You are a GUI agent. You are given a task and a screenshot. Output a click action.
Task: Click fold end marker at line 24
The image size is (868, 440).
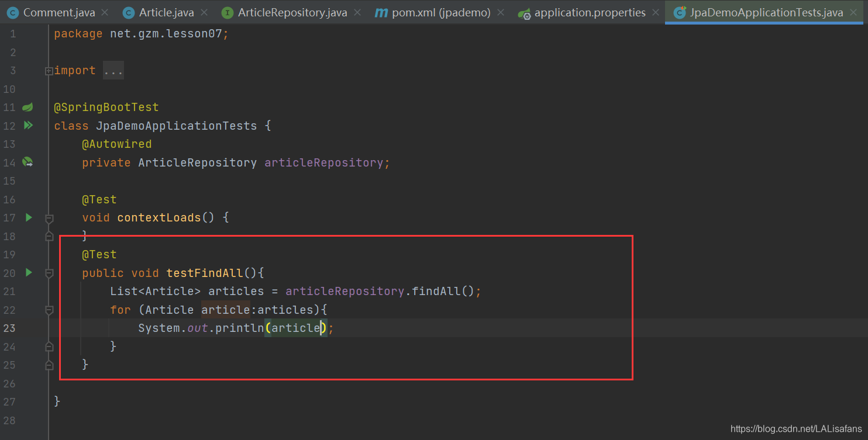(x=49, y=347)
